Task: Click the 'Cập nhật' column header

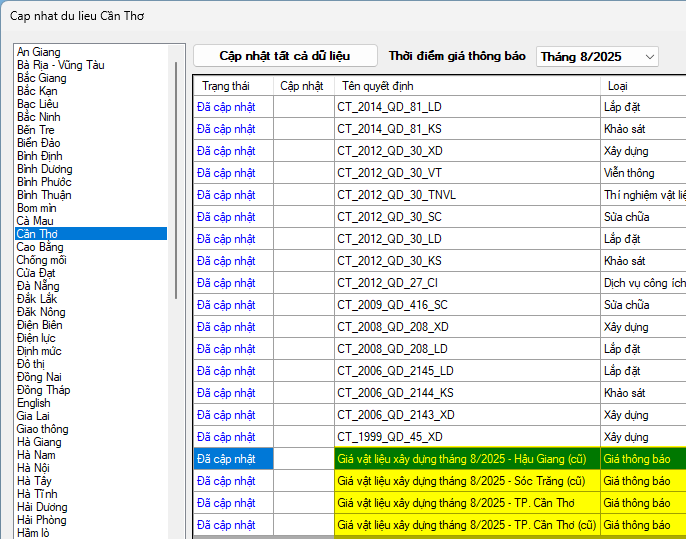Action: pos(301,86)
